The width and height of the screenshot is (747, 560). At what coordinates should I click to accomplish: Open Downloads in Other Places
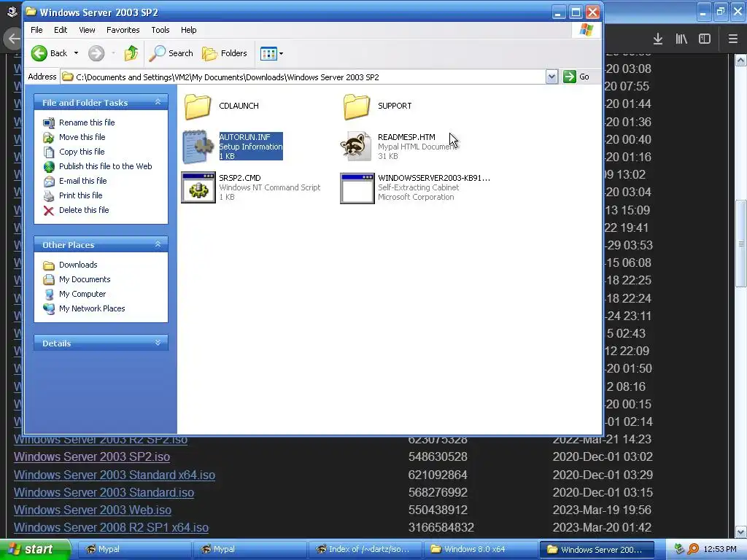[77, 265]
